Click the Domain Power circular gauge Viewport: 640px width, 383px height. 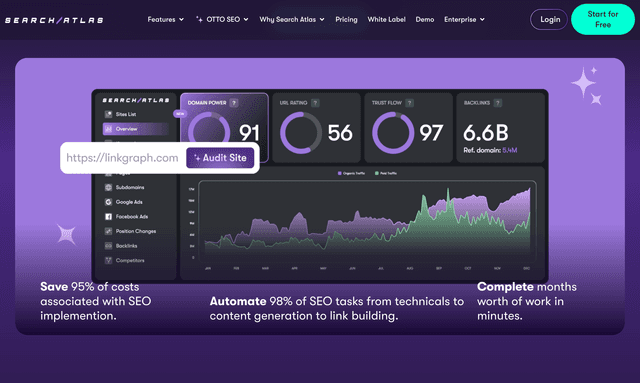coord(209,131)
